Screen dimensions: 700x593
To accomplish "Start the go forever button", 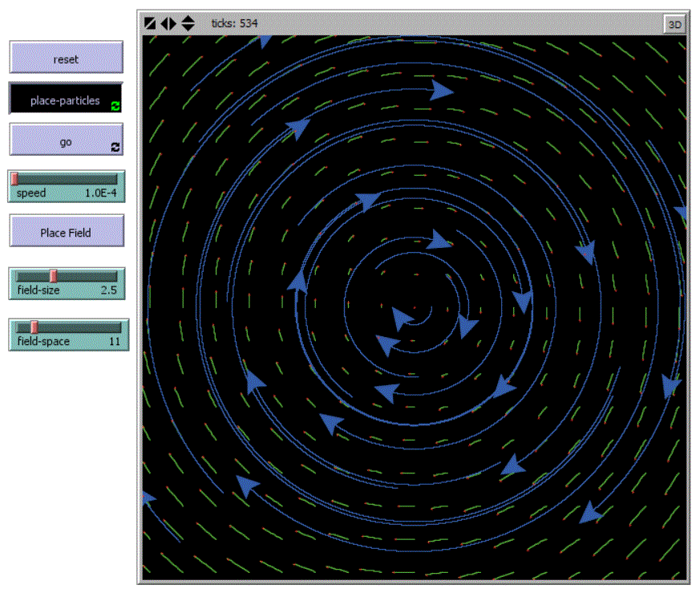I will [66, 140].
